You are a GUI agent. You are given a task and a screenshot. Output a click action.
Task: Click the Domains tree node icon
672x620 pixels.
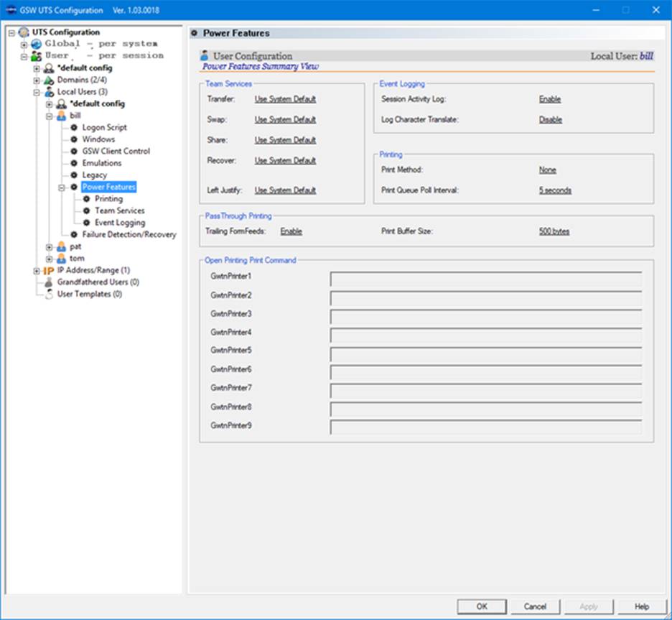coord(49,80)
